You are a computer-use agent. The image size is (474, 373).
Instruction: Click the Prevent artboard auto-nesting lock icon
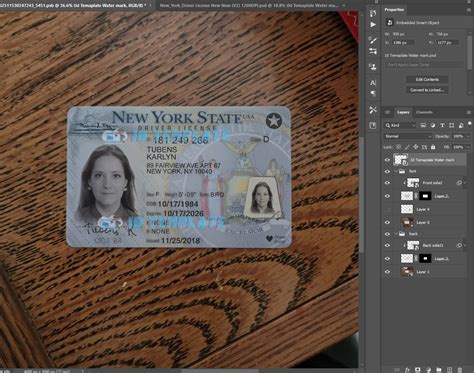click(x=424, y=147)
